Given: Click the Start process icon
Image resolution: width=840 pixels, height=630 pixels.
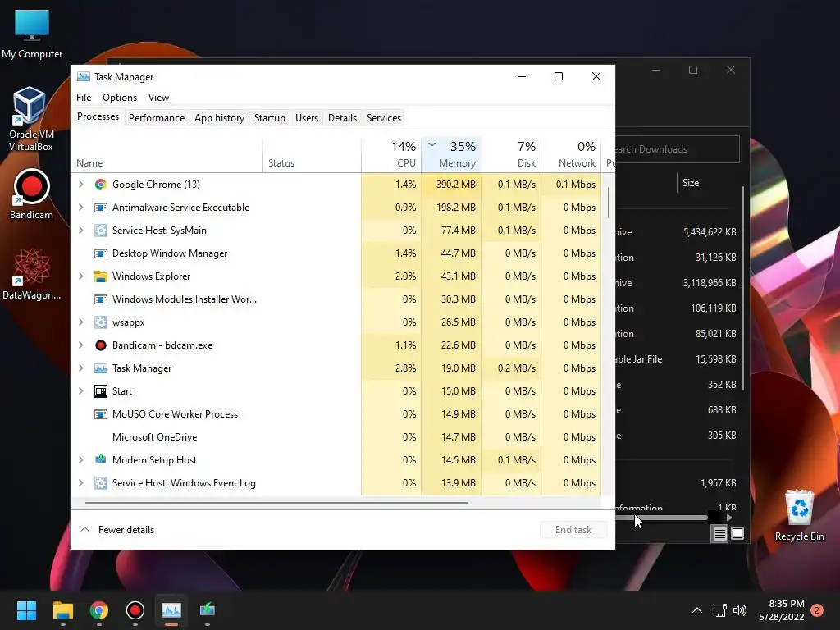Looking at the screenshot, I should pyautogui.click(x=101, y=391).
